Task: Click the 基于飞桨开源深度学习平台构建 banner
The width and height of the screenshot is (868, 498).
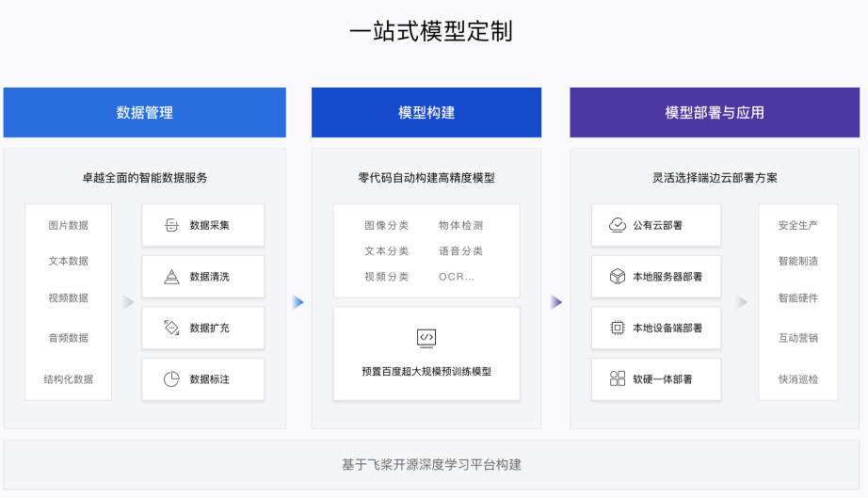Action: point(431,464)
